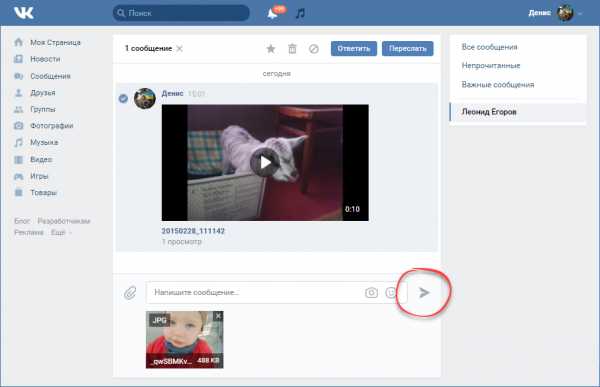
Task: Send message with arrow icon
Action: (424, 292)
